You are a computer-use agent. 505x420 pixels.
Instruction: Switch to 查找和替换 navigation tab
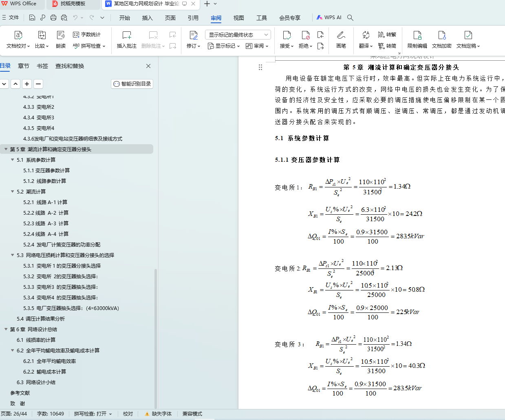(x=70, y=66)
